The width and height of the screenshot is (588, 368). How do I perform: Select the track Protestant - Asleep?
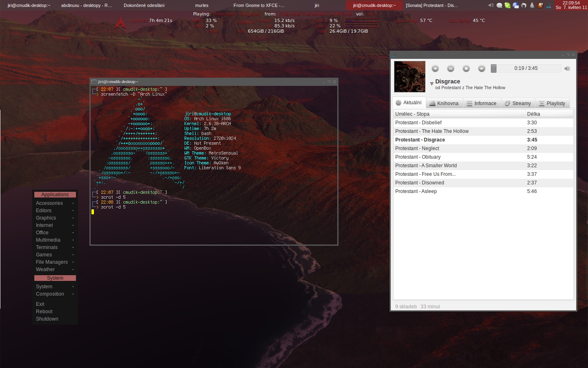click(x=483, y=191)
